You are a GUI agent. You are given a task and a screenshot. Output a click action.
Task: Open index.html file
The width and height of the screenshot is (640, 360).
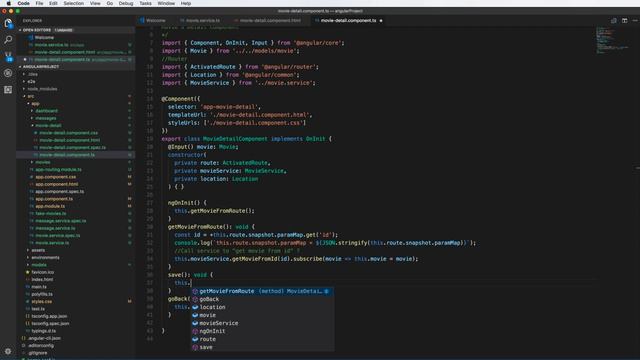[x=42, y=280]
